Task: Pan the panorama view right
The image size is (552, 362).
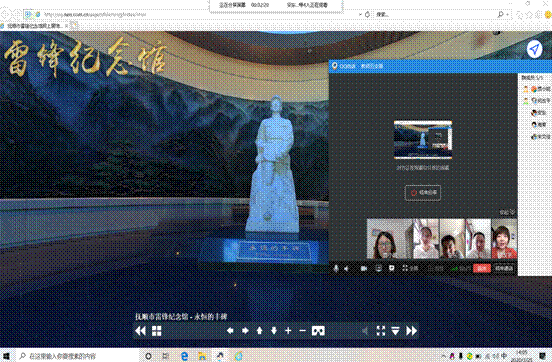Action: (x=245, y=331)
